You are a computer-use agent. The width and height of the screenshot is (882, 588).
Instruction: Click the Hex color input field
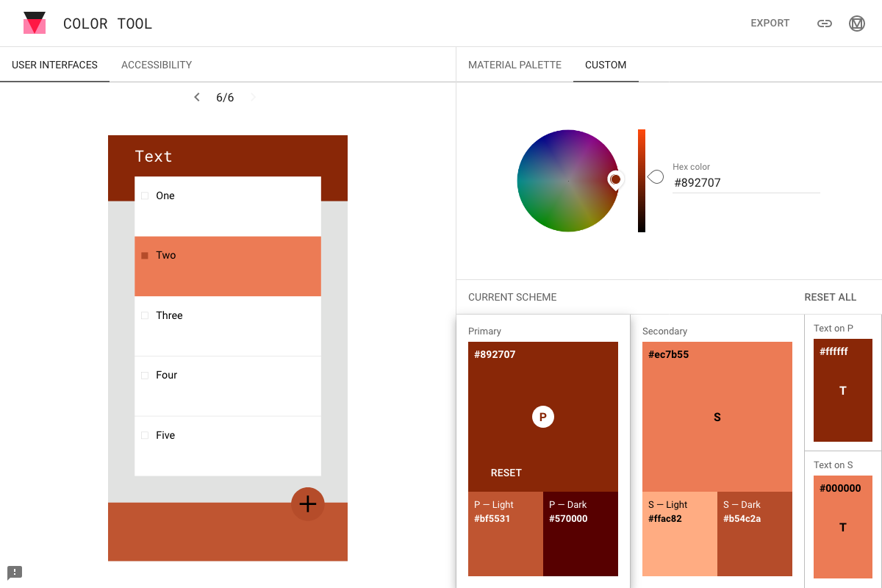(746, 182)
